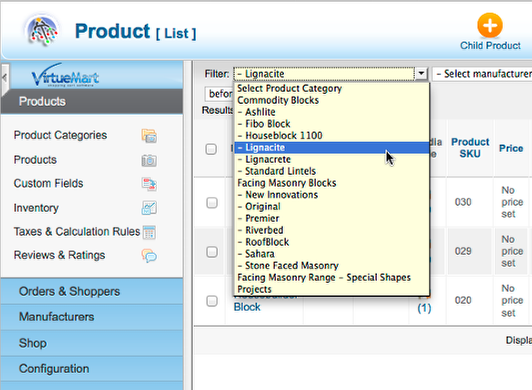Select the Riverbed category option

pyautogui.click(x=332, y=230)
